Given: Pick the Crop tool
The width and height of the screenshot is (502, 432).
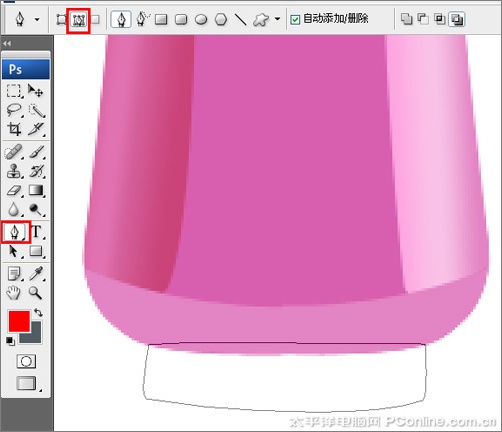Looking at the screenshot, I should (x=14, y=129).
